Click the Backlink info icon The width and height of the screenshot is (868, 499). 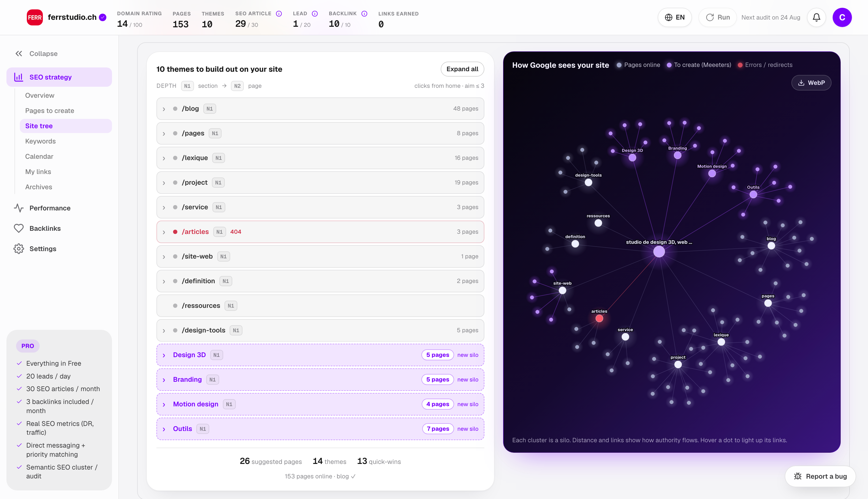[364, 14]
